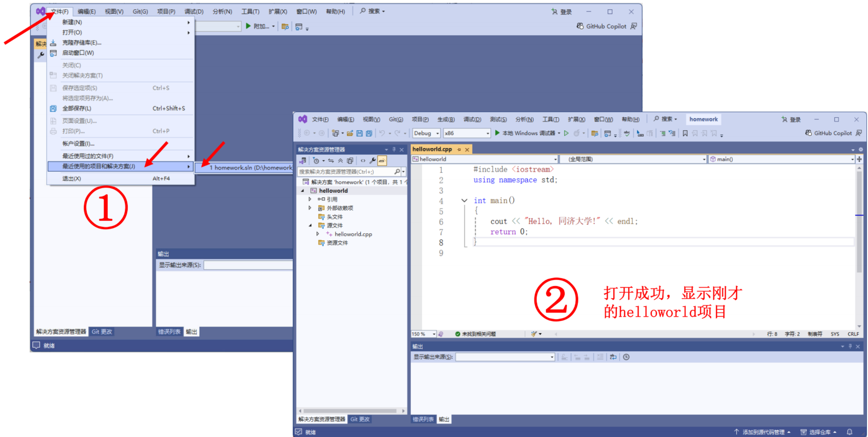Click the GitHub Copilot icon in foreground window

809,133
